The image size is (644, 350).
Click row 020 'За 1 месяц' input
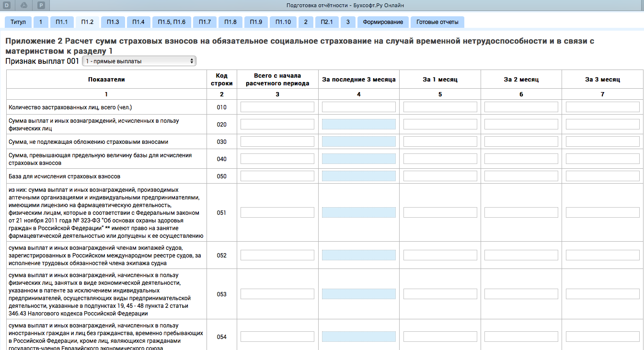(x=440, y=124)
